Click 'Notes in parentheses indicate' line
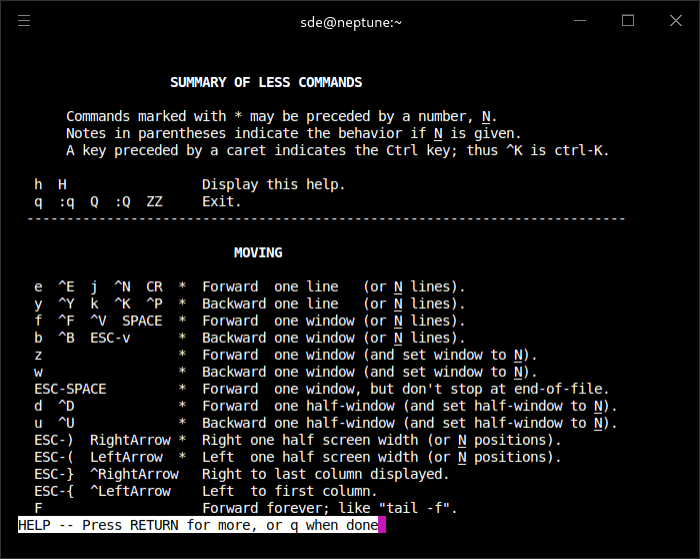Screen dimensions: 700x559 pos(293,133)
